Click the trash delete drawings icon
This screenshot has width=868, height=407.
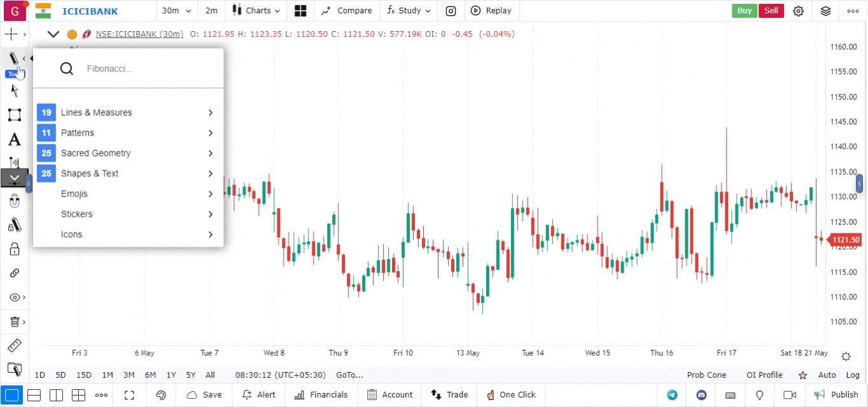(15, 322)
